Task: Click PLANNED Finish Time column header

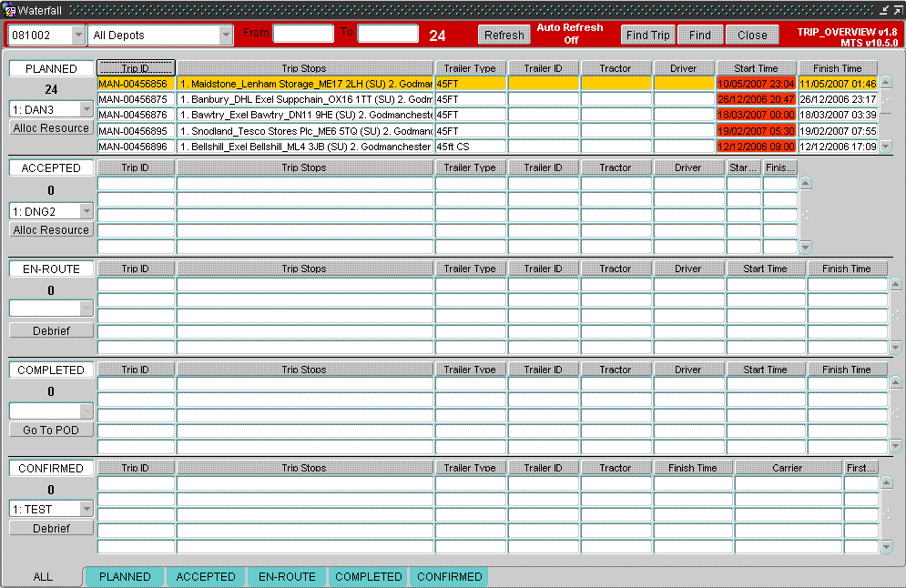Action: coord(837,68)
